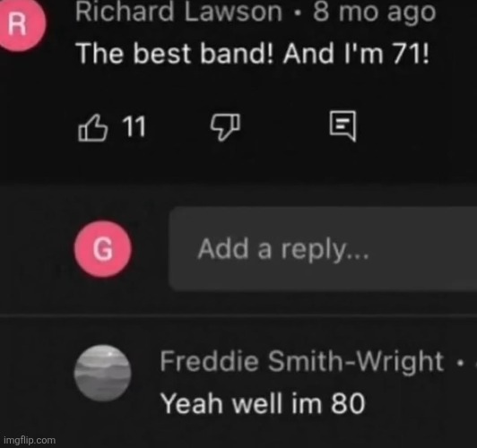Viewport: 477px width, 448px height.
Task: Select the comment text The best band!
Action: [x=176, y=54]
